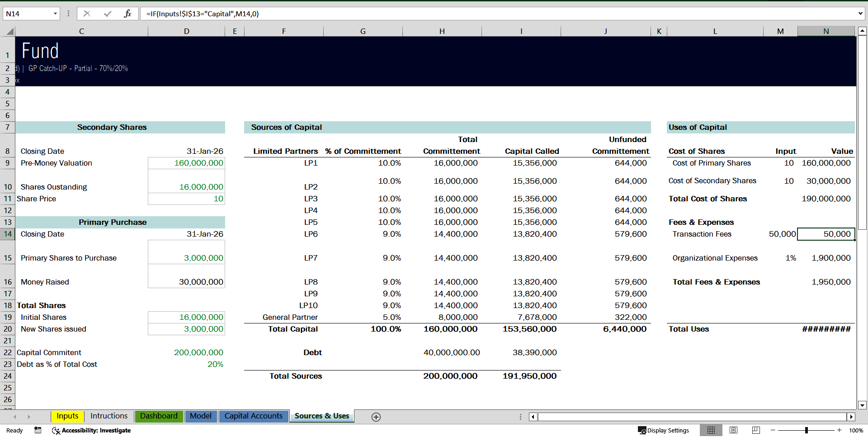Screen dimensions: 868x437
Task: Select column header N
Action: coord(826,31)
